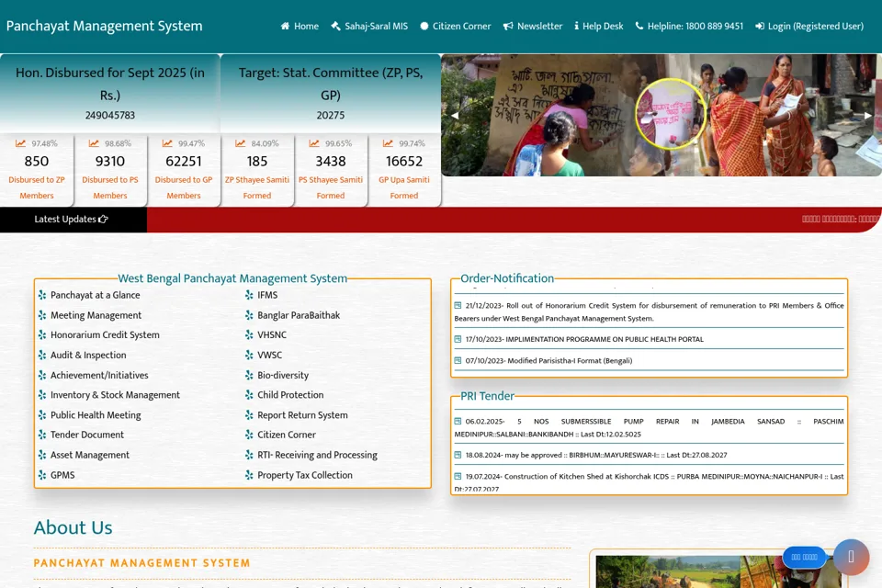Open VWSC link
The image size is (882, 588).
click(269, 355)
